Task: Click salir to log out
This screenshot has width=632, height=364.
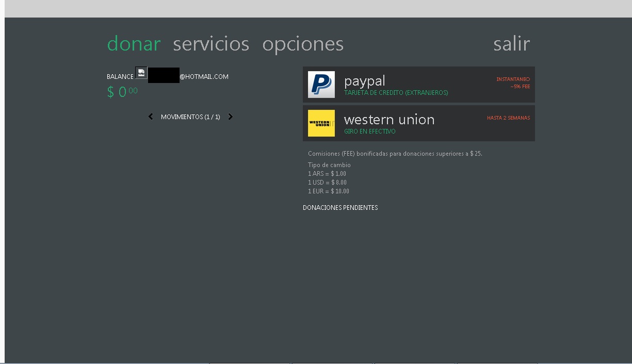Action: point(511,44)
